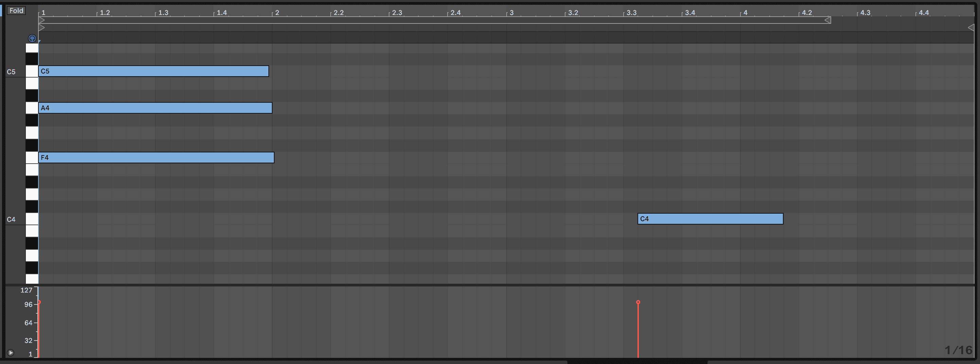Click the C#4 black piano key
The height and width of the screenshot is (364, 980).
pyautogui.click(x=32, y=207)
